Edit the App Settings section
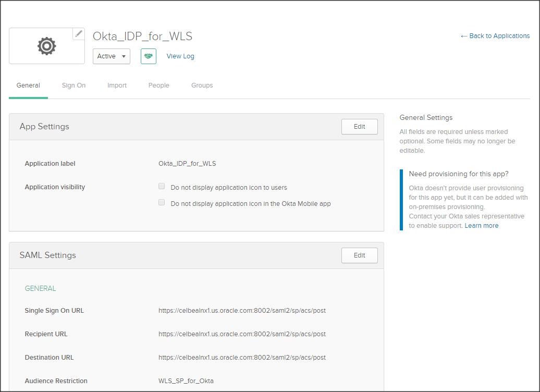Viewport: 540px width, 392px height. [359, 127]
